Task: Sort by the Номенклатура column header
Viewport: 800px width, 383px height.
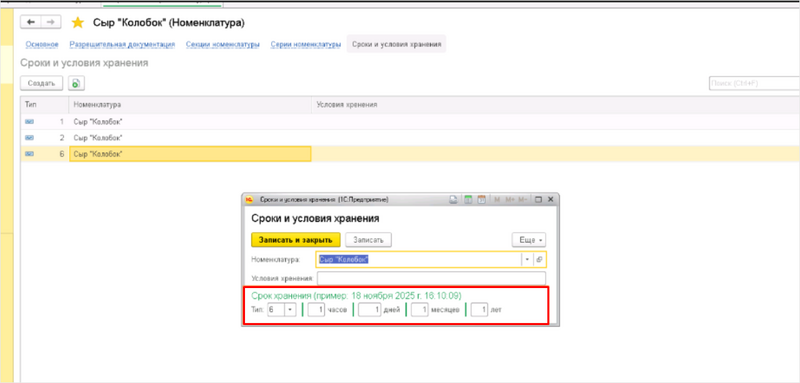Action: pyautogui.click(x=190, y=105)
